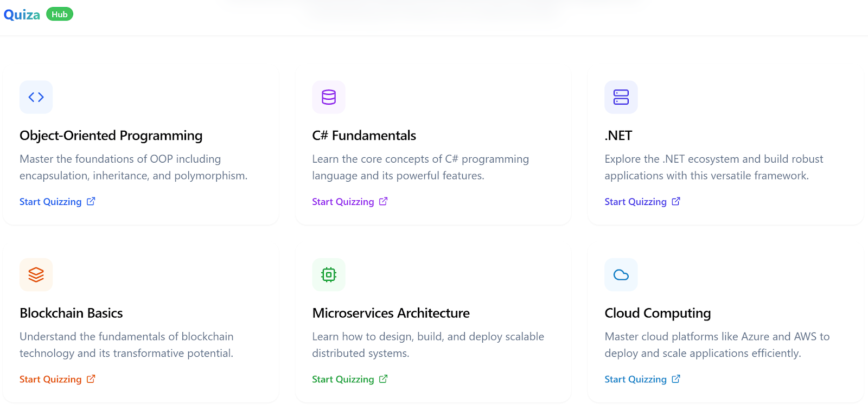868x410 pixels.
Task: Click external-link icon beside C# Start Quizzing
Action: click(x=384, y=201)
